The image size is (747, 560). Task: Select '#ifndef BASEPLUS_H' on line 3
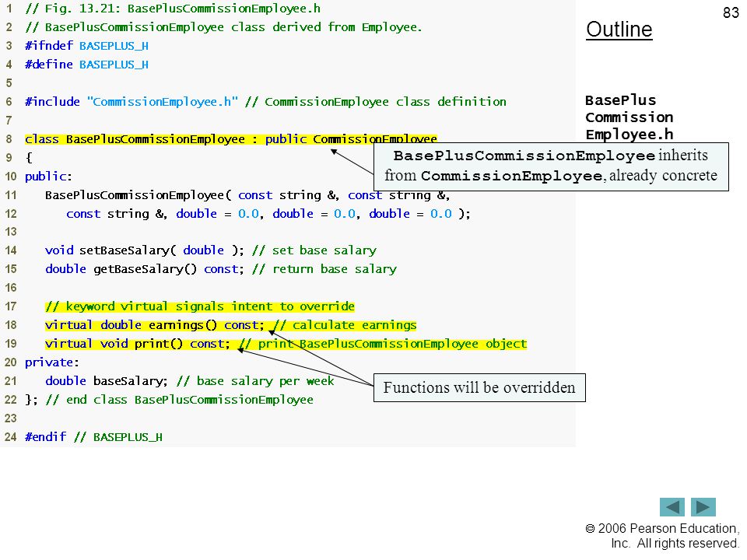[x=86, y=46]
